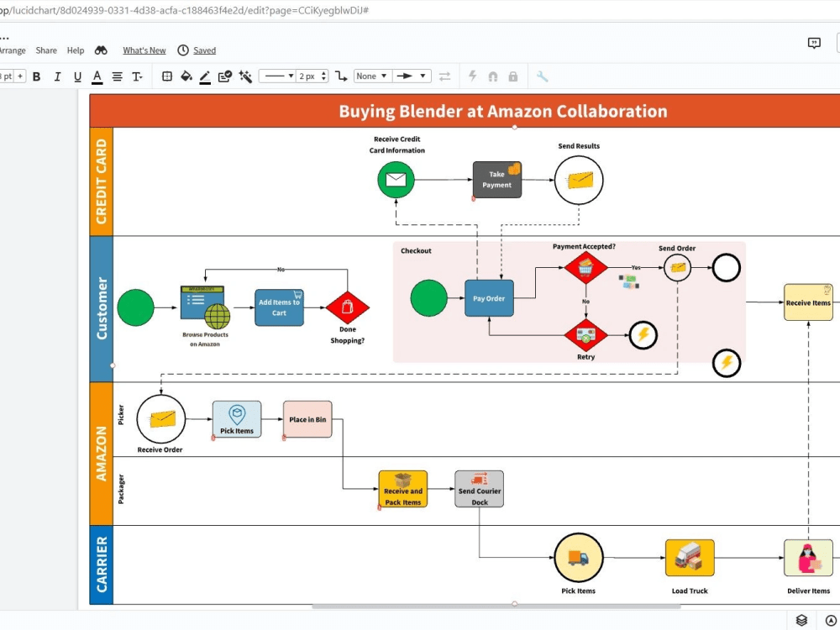Select the line corner shape icon
This screenshot has height=630, width=840.
[340, 76]
